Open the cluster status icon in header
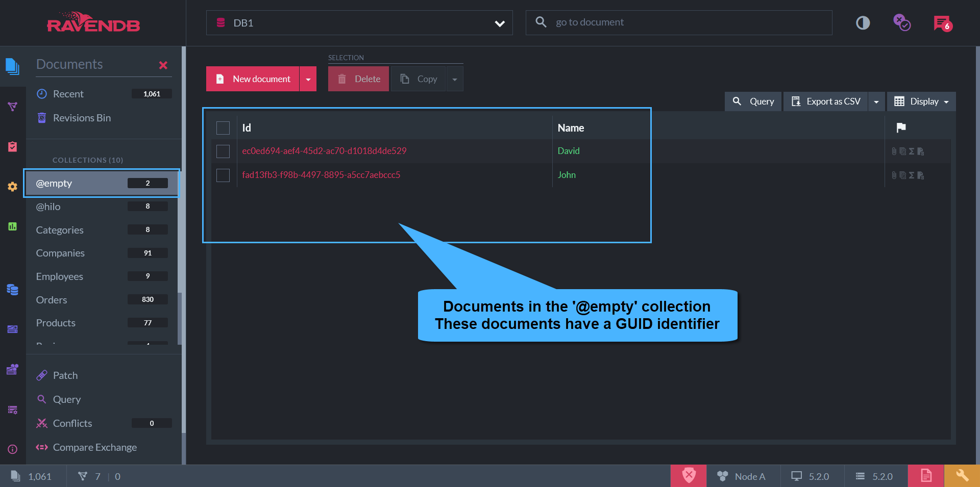The width and height of the screenshot is (980, 487). pyautogui.click(x=902, y=23)
